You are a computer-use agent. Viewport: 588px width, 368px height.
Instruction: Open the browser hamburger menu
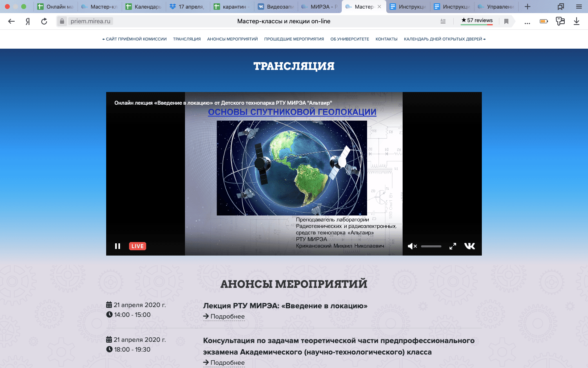(x=579, y=7)
